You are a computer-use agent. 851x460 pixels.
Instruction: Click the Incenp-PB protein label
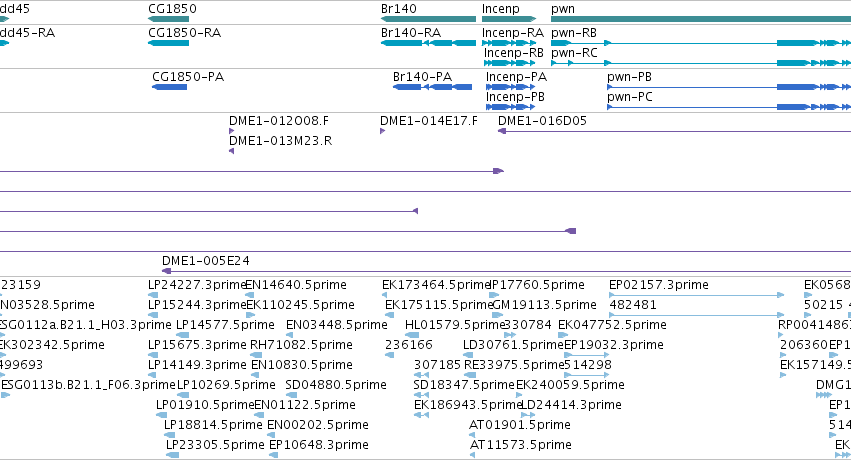(x=515, y=97)
